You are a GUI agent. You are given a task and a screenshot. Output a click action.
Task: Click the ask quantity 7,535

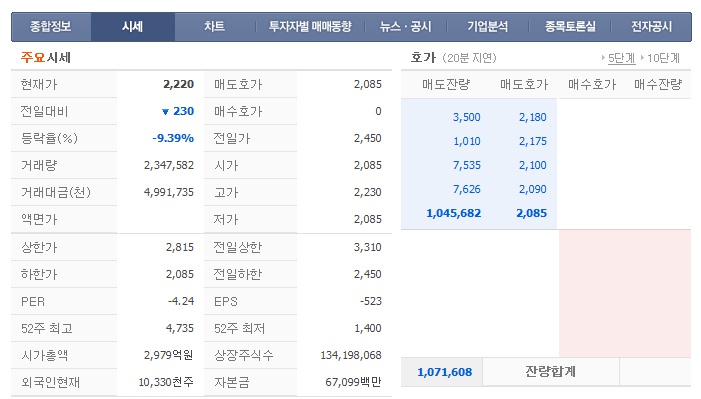(x=467, y=165)
